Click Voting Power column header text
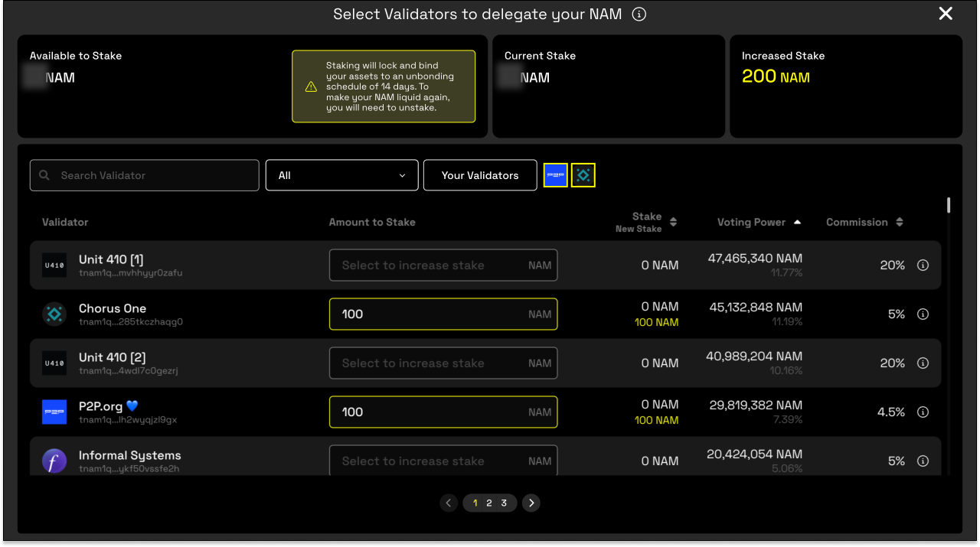This screenshot has width=980, height=547. point(751,222)
